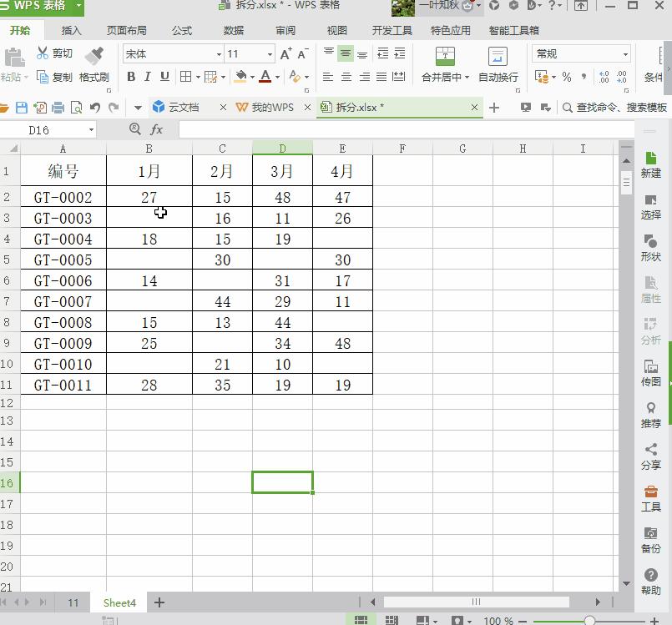Click the Cut (剪切) scissors icon
Viewport: 672px width, 625px height.
(43, 53)
